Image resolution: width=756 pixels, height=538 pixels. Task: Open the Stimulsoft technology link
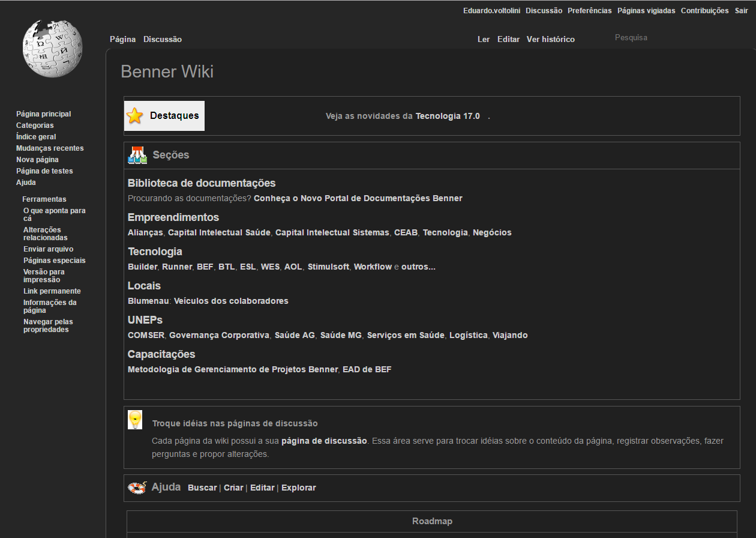click(328, 267)
